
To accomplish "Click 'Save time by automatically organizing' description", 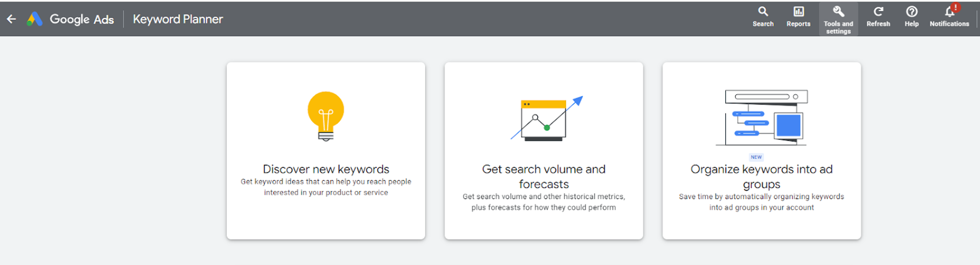I will click(761, 202).
